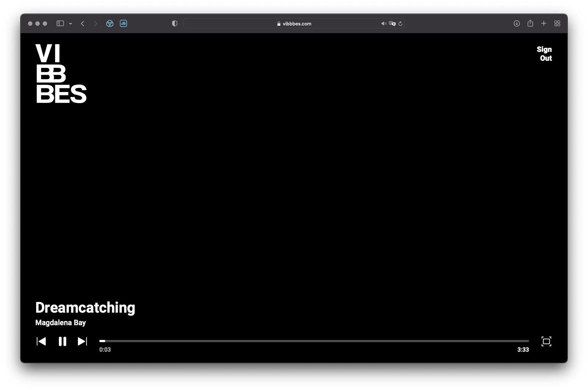588x390 pixels.
Task: Click the 3:33 total duration label
Action: tap(523, 349)
